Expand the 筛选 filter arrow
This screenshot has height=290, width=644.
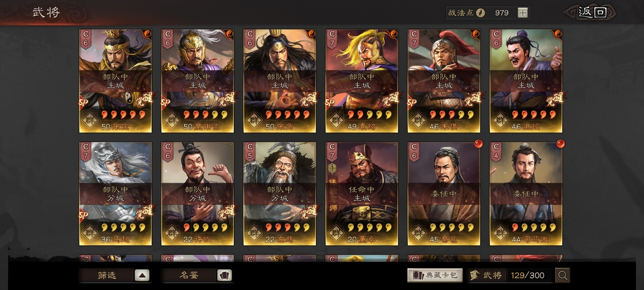click(142, 275)
